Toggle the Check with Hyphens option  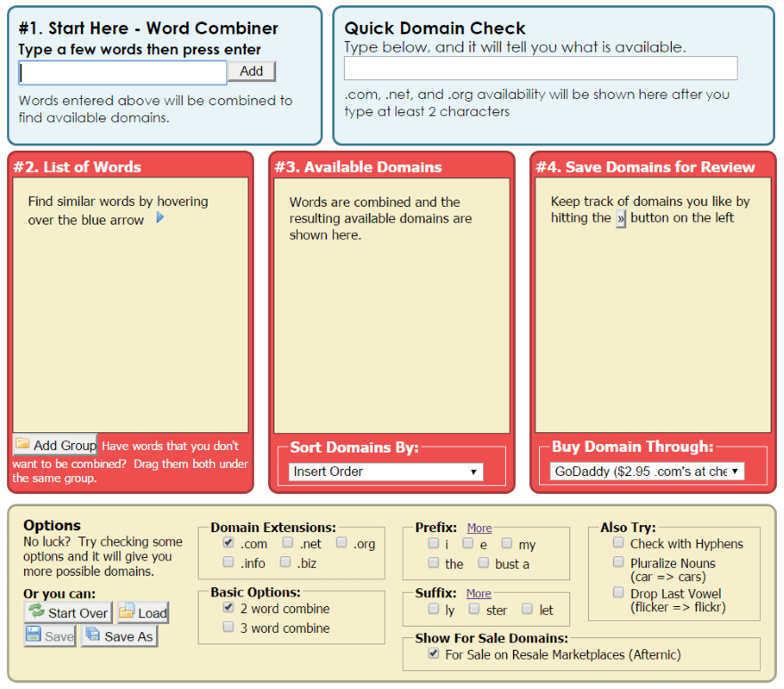[x=618, y=543]
